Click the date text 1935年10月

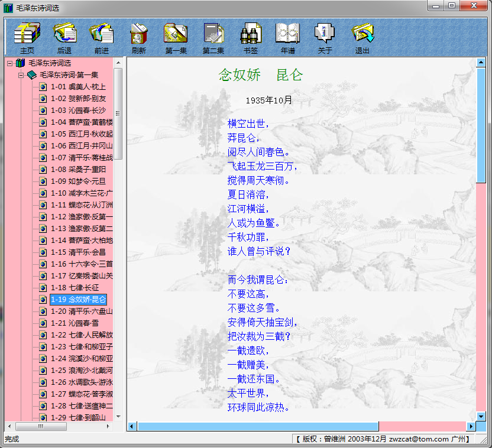[268, 100]
